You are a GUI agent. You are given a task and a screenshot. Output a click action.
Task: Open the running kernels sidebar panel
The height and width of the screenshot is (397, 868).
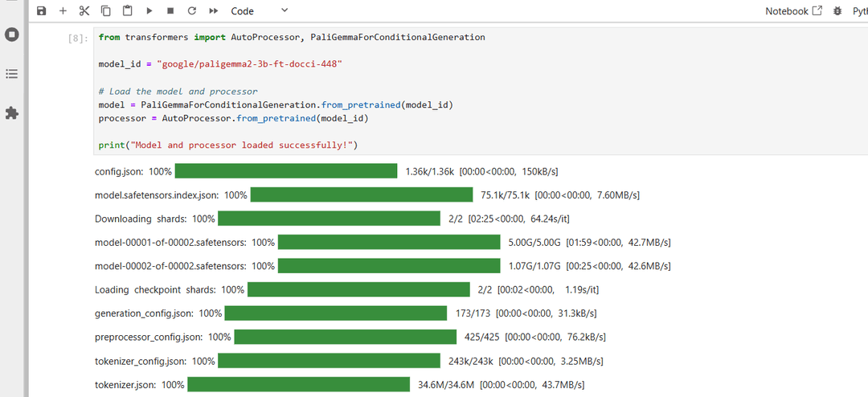point(11,35)
